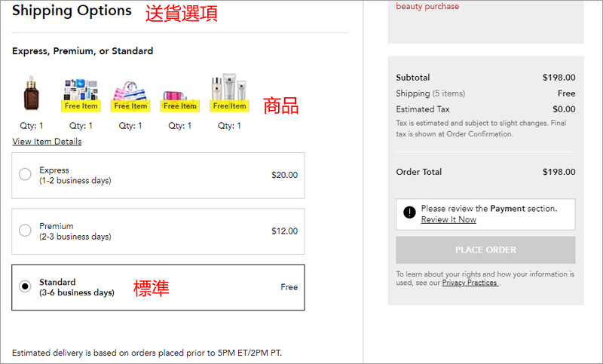Click the Premium option $12.00 price
This screenshot has width=603, height=364.
[x=284, y=231]
